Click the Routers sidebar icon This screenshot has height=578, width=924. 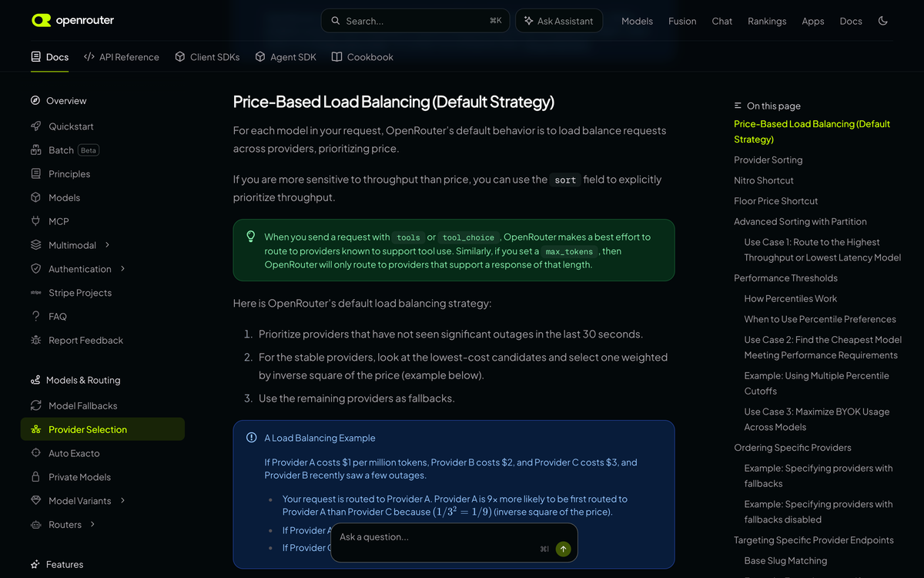35,525
